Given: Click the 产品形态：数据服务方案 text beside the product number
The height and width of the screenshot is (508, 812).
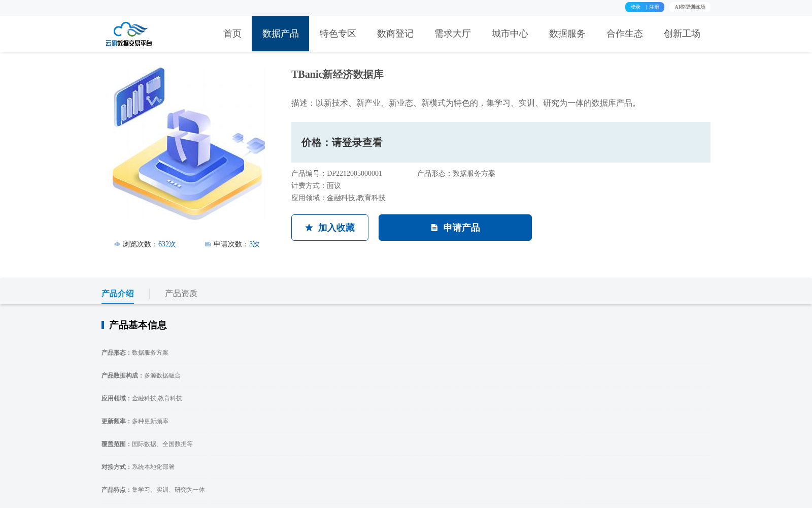Looking at the screenshot, I should pos(456,174).
